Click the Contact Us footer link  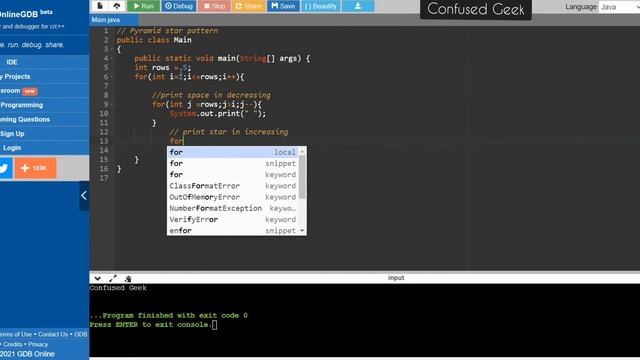tap(53, 334)
